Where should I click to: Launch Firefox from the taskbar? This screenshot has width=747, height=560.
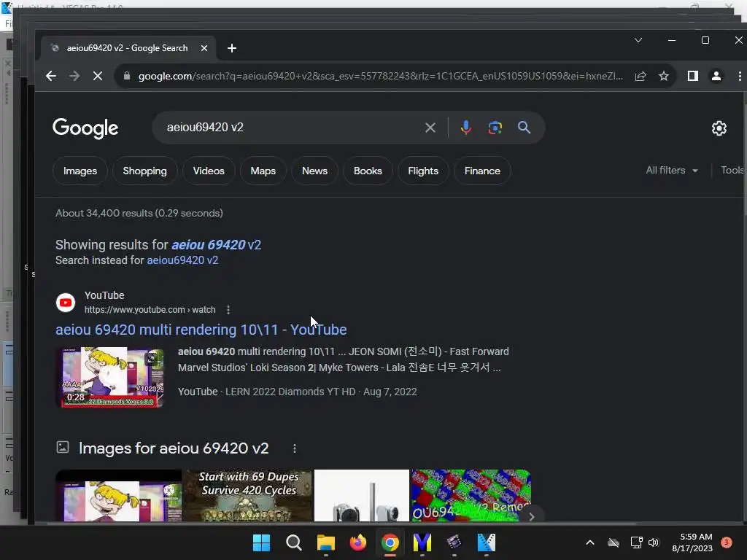coord(357,542)
